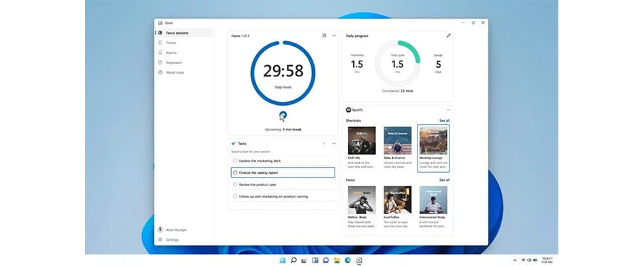The height and width of the screenshot is (266, 644).
Task: Open the taskbar date and time
Action: click(x=548, y=260)
